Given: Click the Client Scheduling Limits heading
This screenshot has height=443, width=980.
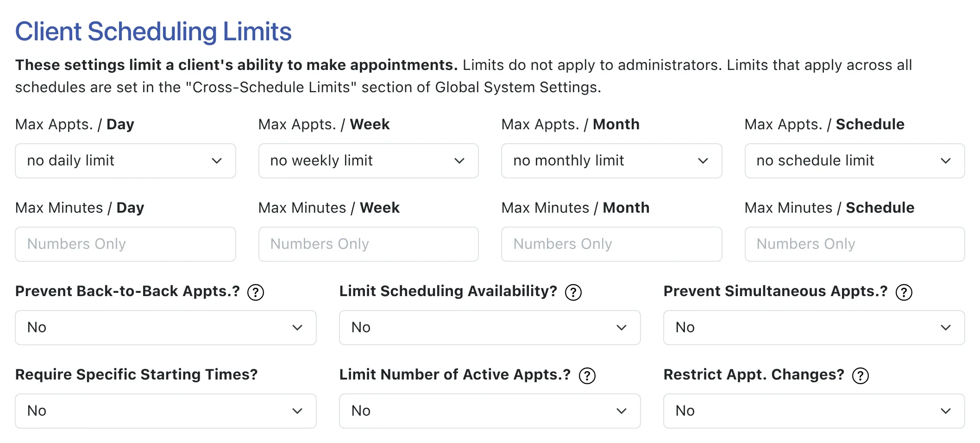Looking at the screenshot, I should 153,32.
